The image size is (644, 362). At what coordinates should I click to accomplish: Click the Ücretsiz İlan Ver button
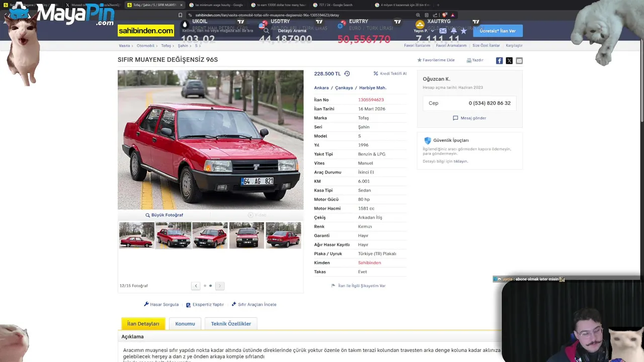[498, 31]
